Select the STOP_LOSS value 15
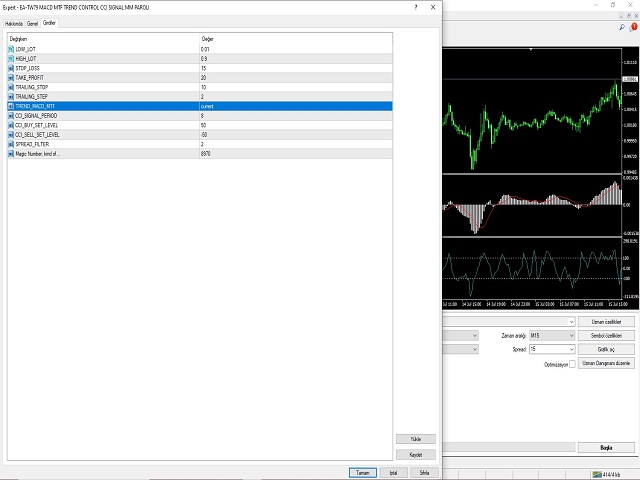The width and height of the screenshot is (640, 480). click(204, 68)
